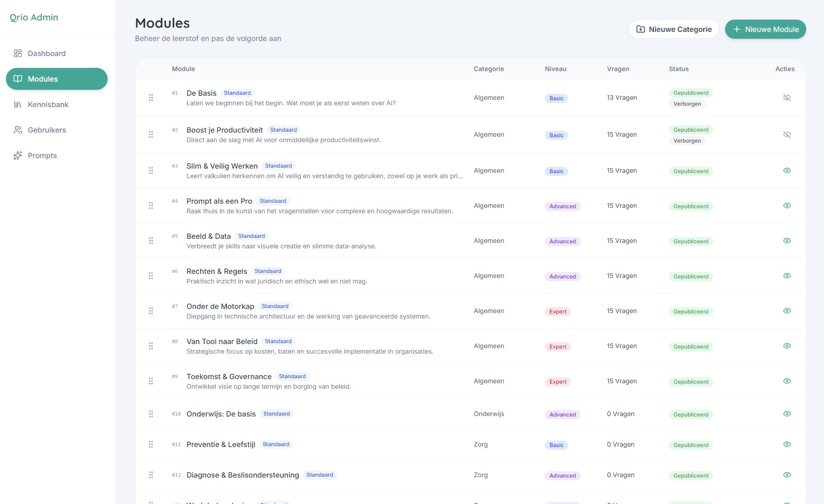Unhide Boost je Productiviteit using its eye icon

[788, 134]
